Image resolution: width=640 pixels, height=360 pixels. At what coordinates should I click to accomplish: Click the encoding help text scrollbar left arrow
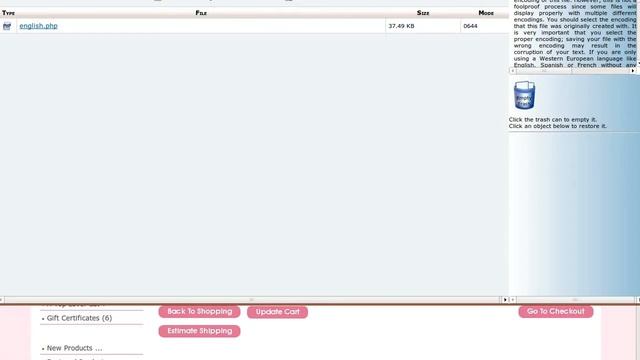513,71
